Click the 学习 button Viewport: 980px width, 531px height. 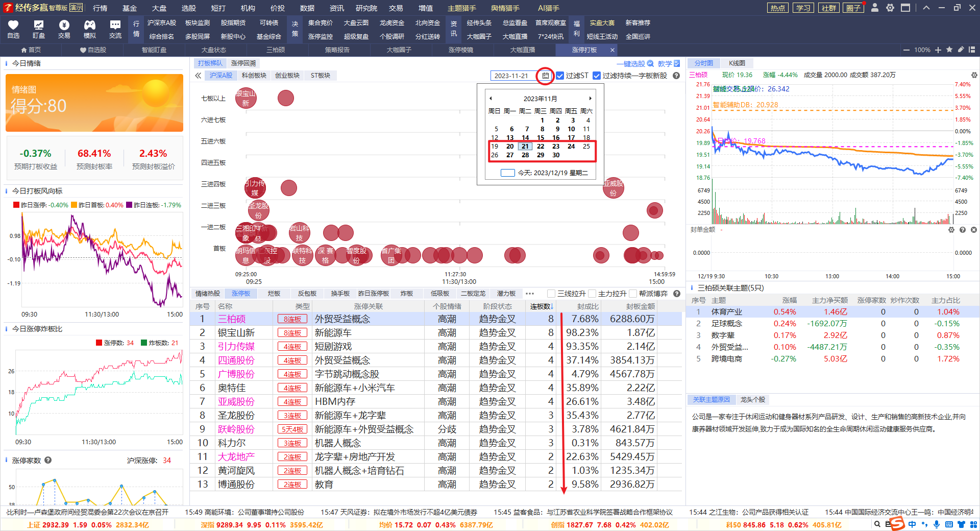803,8
